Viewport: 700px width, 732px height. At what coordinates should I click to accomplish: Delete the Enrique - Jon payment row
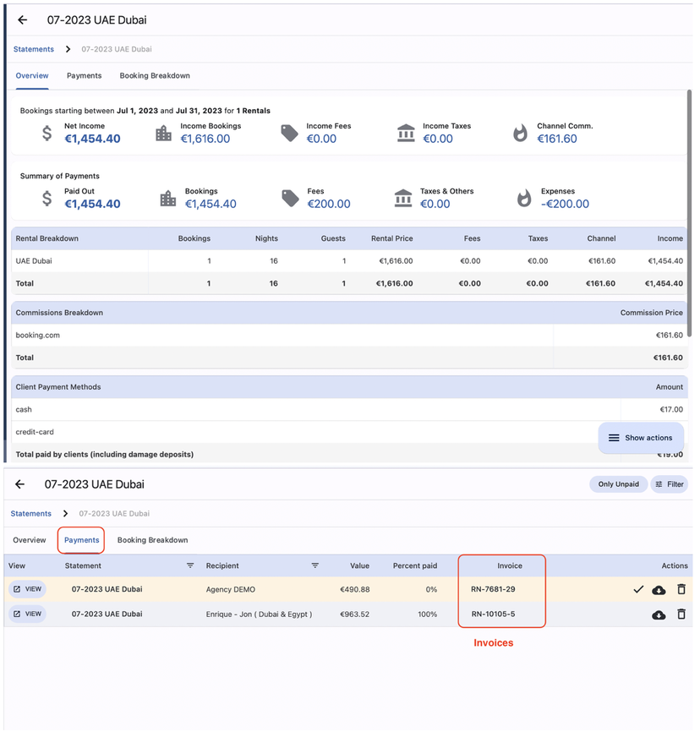click(681, 615)
